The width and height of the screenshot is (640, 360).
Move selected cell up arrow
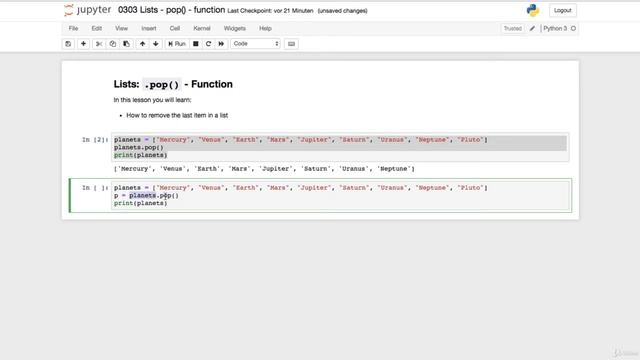point(142,44)
